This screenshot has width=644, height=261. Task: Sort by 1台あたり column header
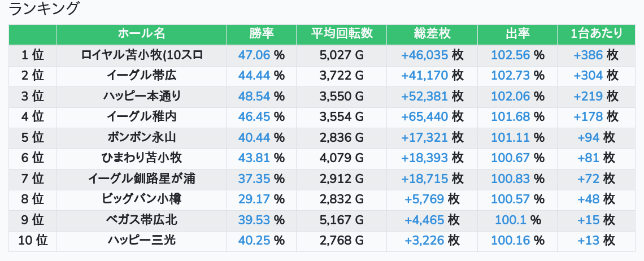(x=596, y=34)
